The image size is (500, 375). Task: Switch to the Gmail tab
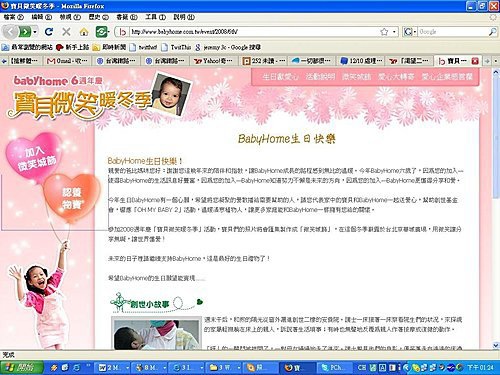click(x=67, y=61)
